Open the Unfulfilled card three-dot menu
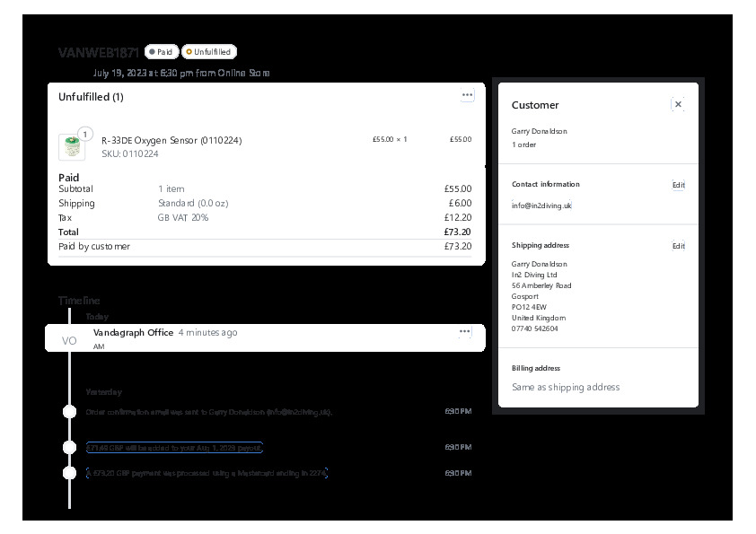Image resolution: width=756 pixels, height=534 pixels. 467,95
